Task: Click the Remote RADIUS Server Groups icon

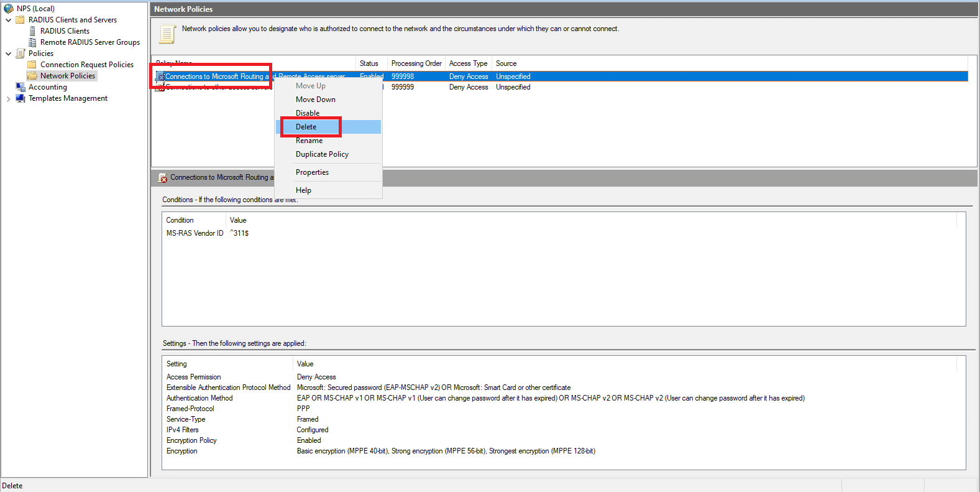Action: coord(32,42)
